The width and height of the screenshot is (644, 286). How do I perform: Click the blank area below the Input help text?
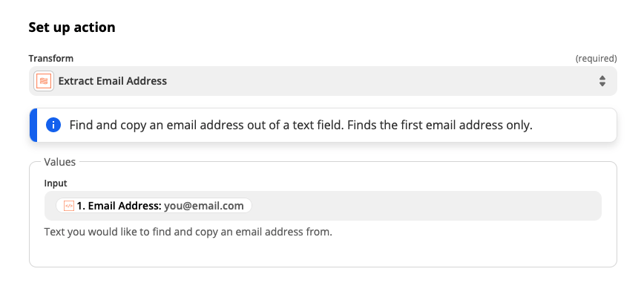click(323, 253)
